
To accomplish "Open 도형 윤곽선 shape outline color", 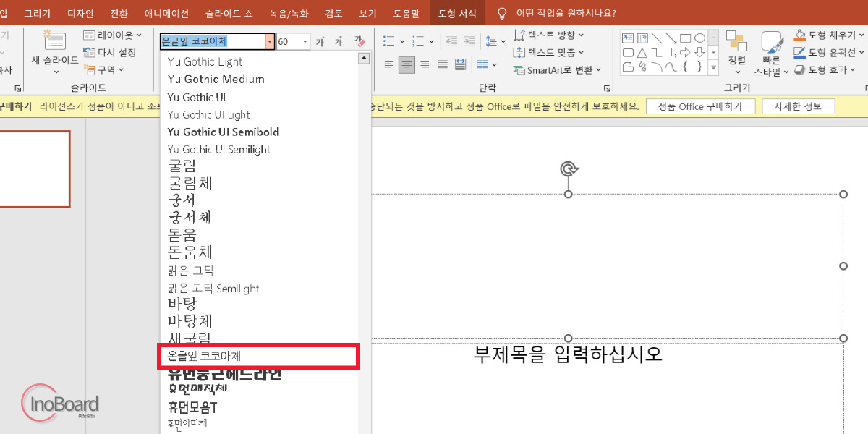I will point(830,52).
